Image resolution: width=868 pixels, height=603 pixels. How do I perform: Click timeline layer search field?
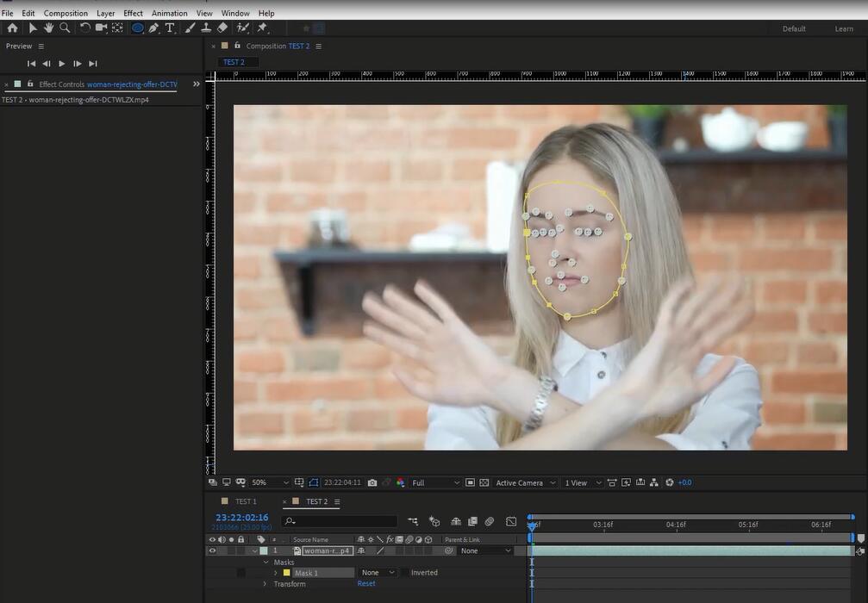tap(340, 521)
